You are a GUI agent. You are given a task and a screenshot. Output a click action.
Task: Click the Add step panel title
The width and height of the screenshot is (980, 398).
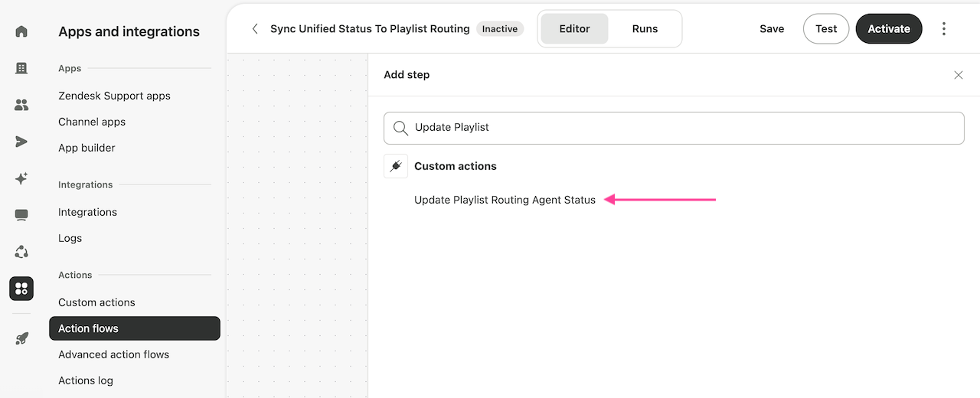click(x=407, y=75)
